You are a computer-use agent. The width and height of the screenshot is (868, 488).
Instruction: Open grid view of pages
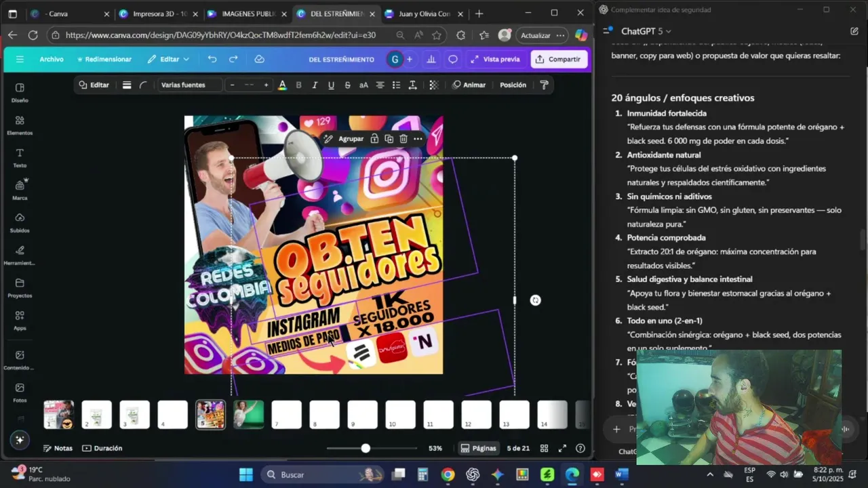pyautogui.click(x=544, y=449)
